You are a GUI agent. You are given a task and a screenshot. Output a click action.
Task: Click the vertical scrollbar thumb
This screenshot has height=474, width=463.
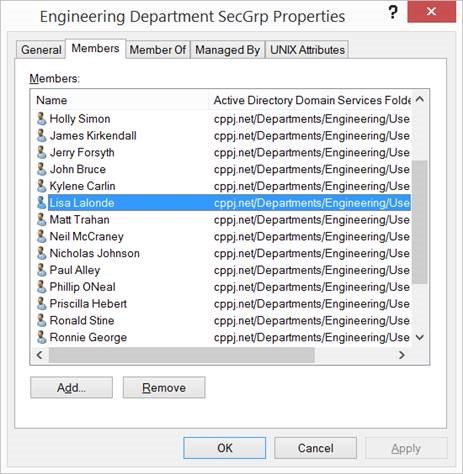point(420,222)
